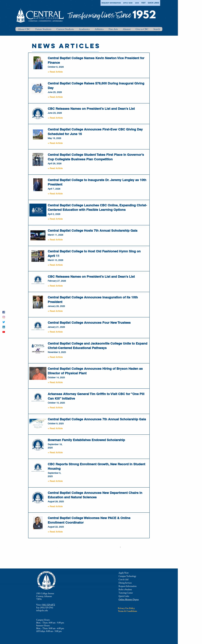Open the Instagram social icon
Image resolution: width=202 pixels, height=644 pixels.
tap(4, 317)
